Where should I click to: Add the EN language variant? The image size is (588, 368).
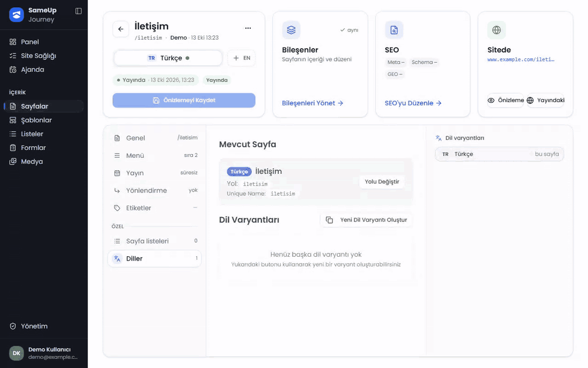(x=242, y=58)
